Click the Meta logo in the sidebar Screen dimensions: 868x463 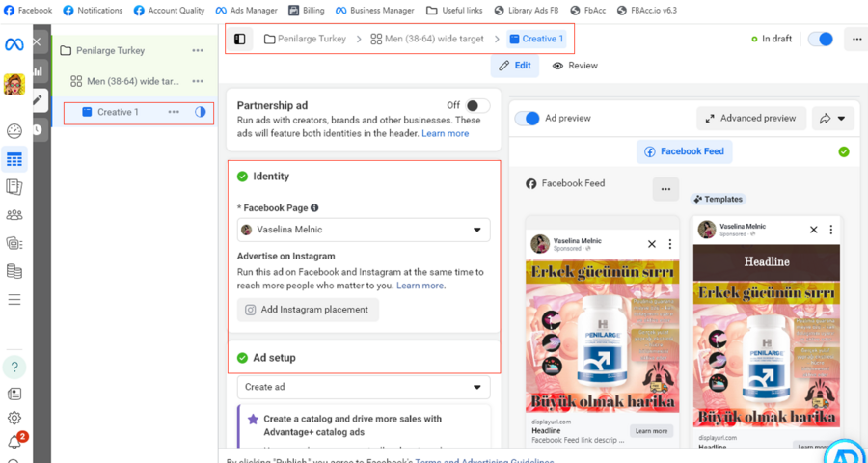[14, 45]
